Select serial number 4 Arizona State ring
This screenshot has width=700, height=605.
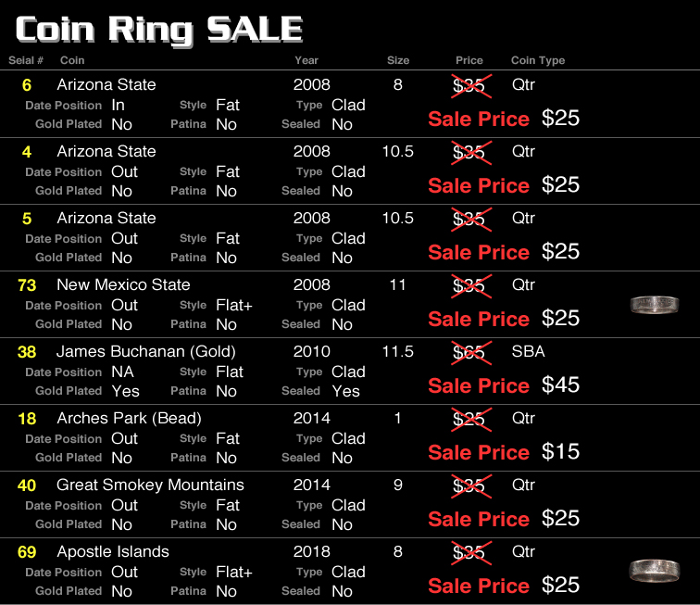(x=27, y=152)
